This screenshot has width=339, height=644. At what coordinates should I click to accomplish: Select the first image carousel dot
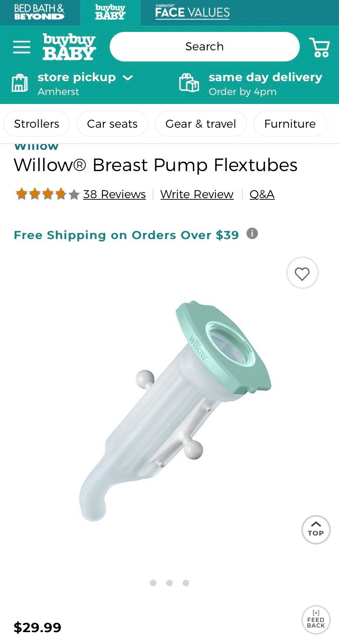pyautogui.click(x=153, y=583)
